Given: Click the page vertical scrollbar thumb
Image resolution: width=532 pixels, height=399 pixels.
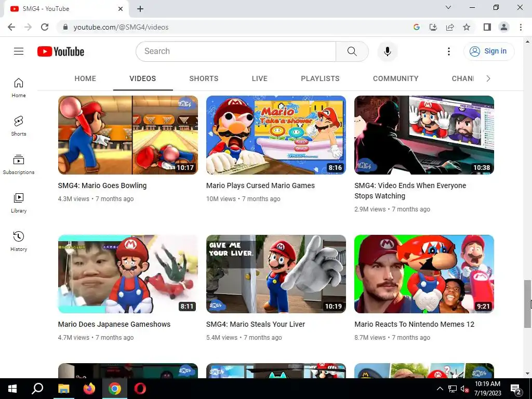Looking at the screenshot, I should (x=527, y=304).
